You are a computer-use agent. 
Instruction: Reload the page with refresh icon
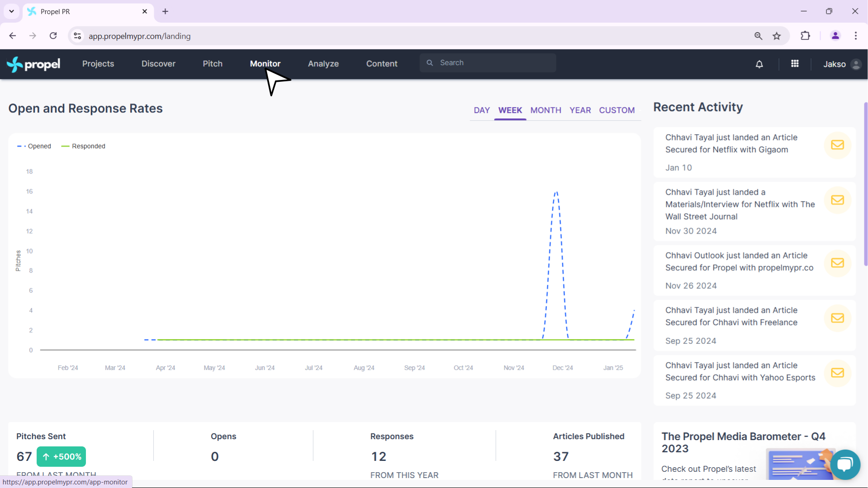coord(53,36)
